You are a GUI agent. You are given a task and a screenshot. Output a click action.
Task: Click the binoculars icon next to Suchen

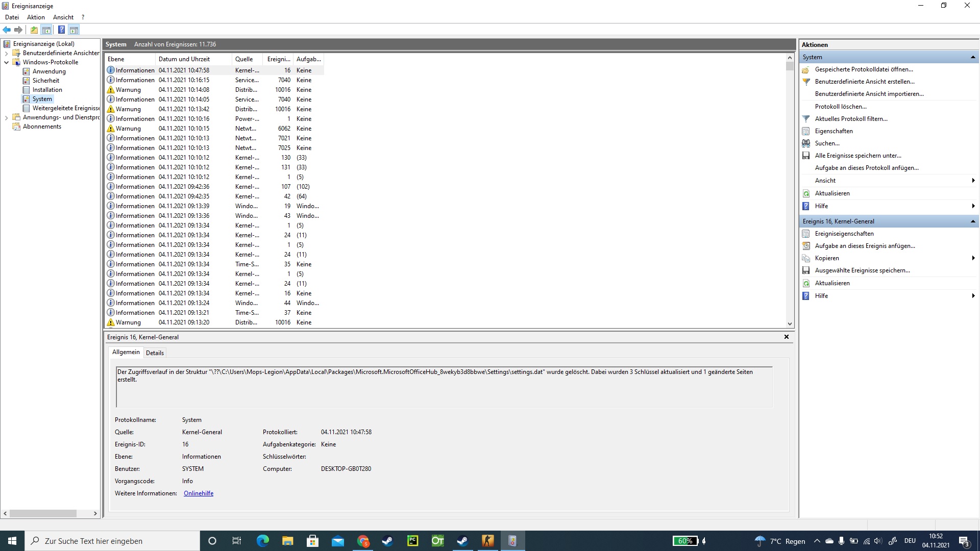(x=806, y=143)
